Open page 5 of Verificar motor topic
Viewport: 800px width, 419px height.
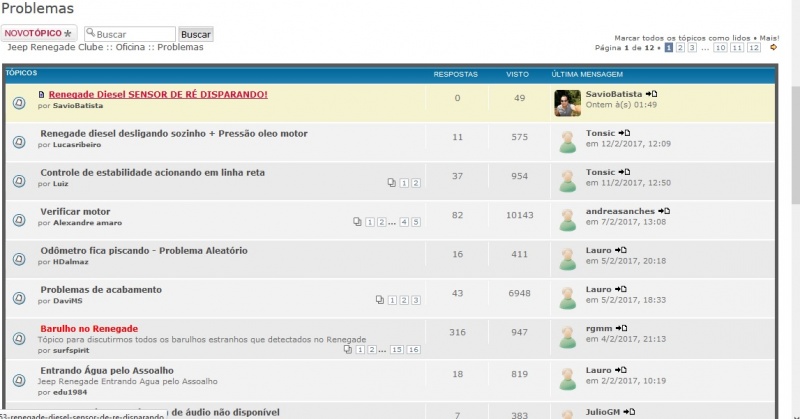pos(416,222)
